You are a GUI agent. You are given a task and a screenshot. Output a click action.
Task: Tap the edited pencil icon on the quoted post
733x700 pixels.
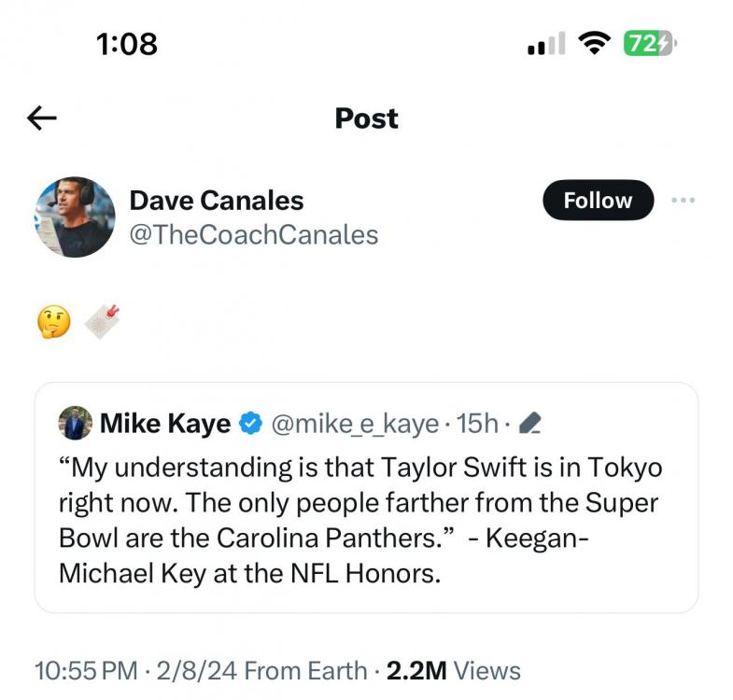529,425
